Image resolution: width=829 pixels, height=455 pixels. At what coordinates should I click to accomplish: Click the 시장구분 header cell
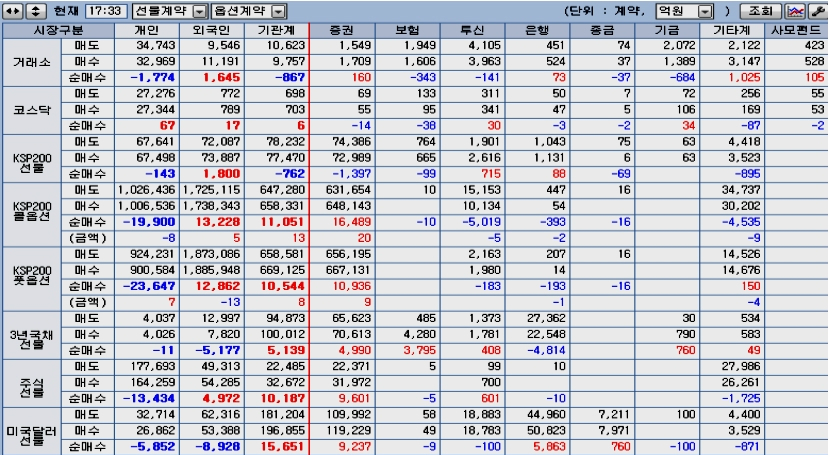coord(58,31)
